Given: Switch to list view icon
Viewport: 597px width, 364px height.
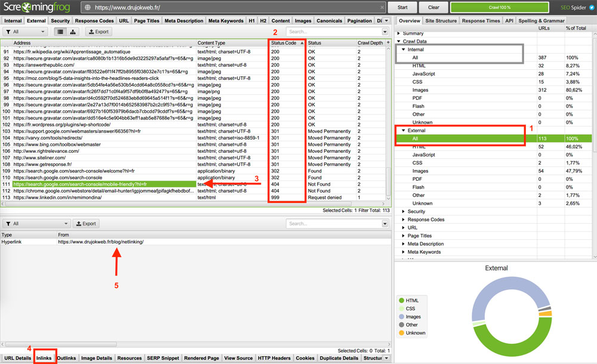Looking at the screenshot, I should [60, 32].
